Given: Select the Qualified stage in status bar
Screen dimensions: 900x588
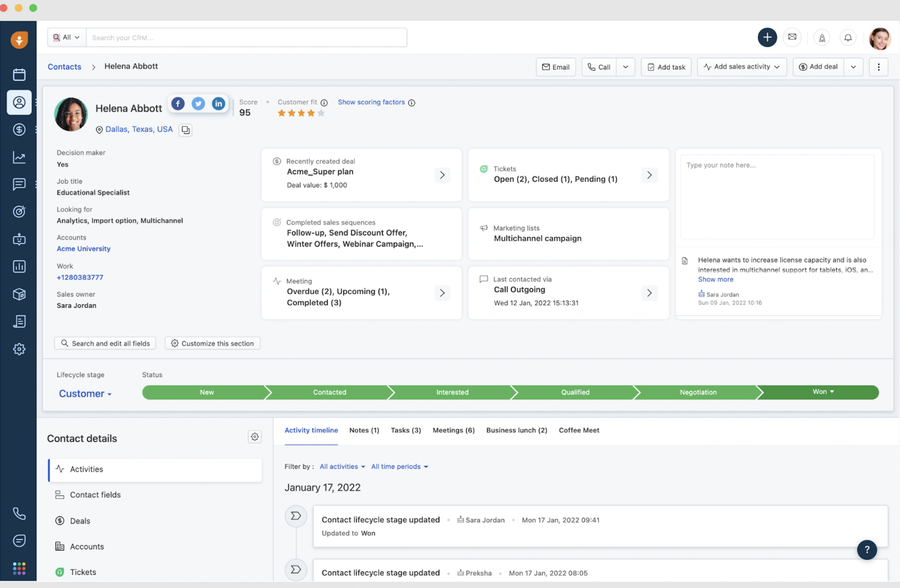Looking at the screenshot, I should point(575,392).
